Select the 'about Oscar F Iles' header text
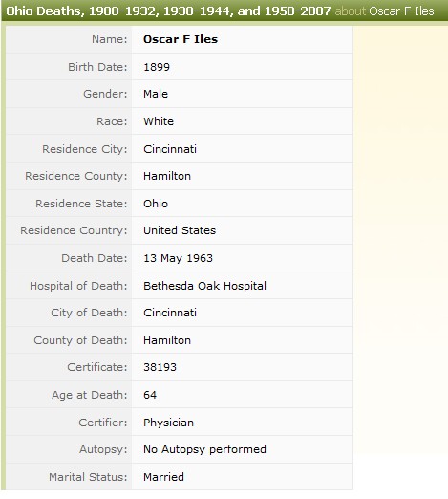Screen dimensions: 448x499 (384, 11)
